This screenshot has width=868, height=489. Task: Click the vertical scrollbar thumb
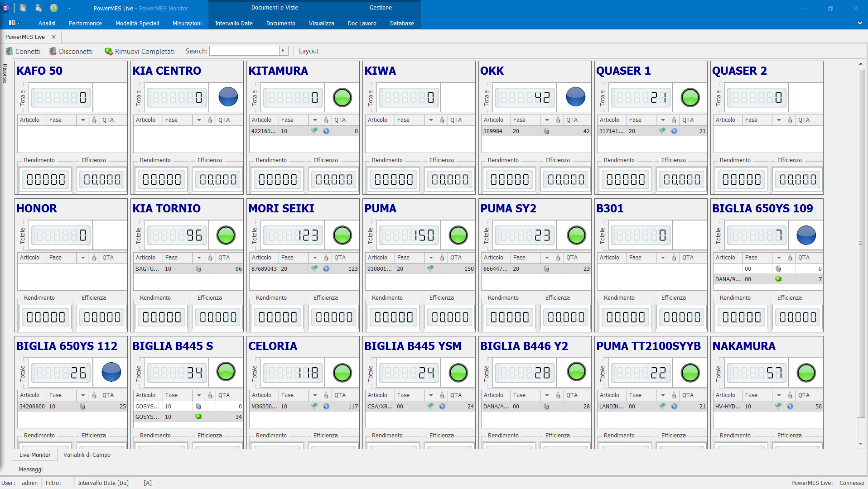[861, 243]
